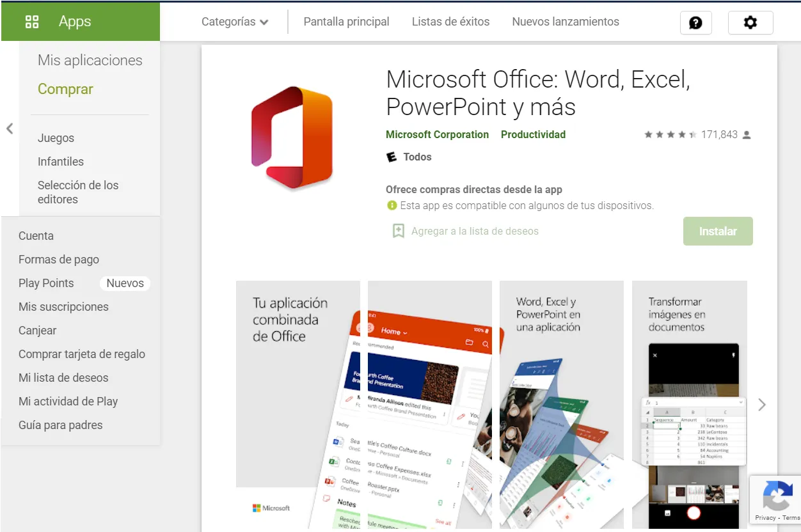
Task: Click Agregar a la lista de deseos
Action: [x=475, y=231]
